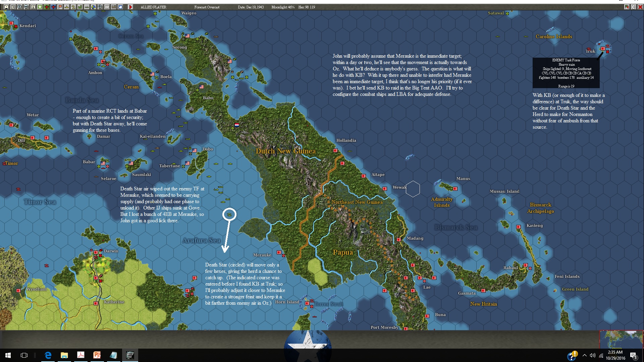This screenshot has height=362, width=644.
Task: Click the green and red flag icon
Action: 627,7
